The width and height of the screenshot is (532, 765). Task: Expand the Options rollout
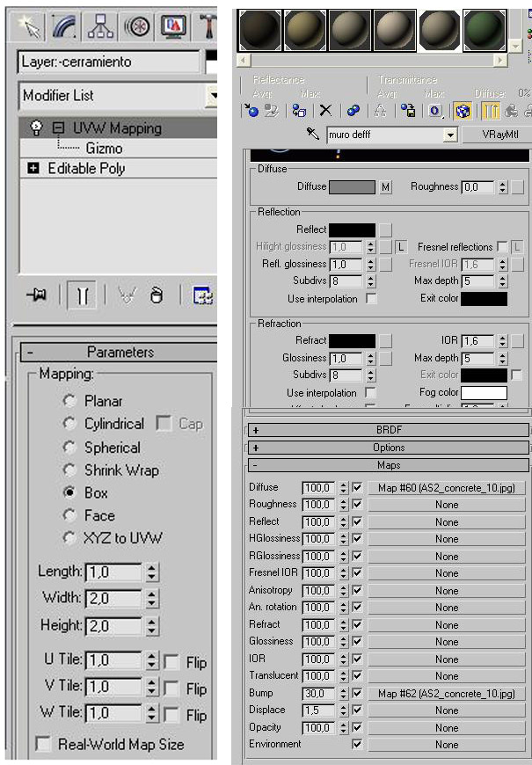[389, 448]
